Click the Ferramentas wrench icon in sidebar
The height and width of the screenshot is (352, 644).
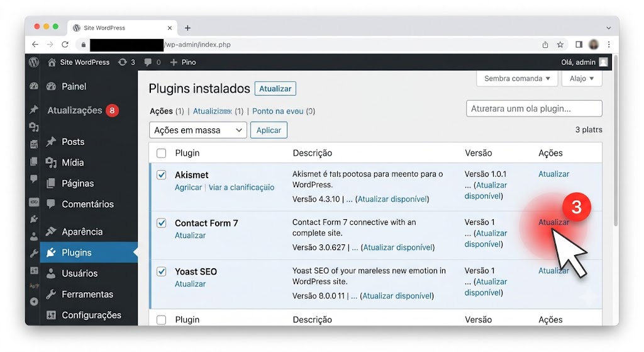tap(51, 295)
